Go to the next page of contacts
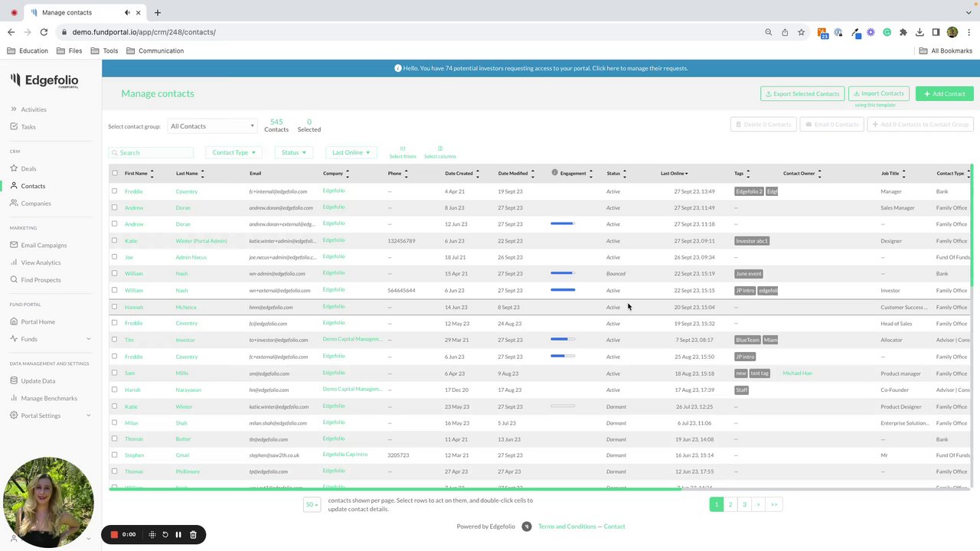Image resolution: width=980 pixels, height=551 pixels. click(x=758, y=504)
